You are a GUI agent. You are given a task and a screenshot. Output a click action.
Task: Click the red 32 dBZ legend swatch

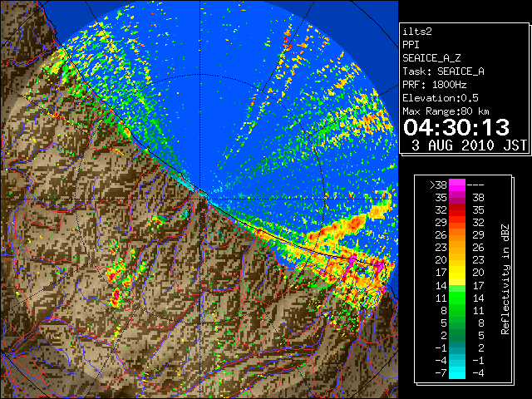click(x=457, y=209)
